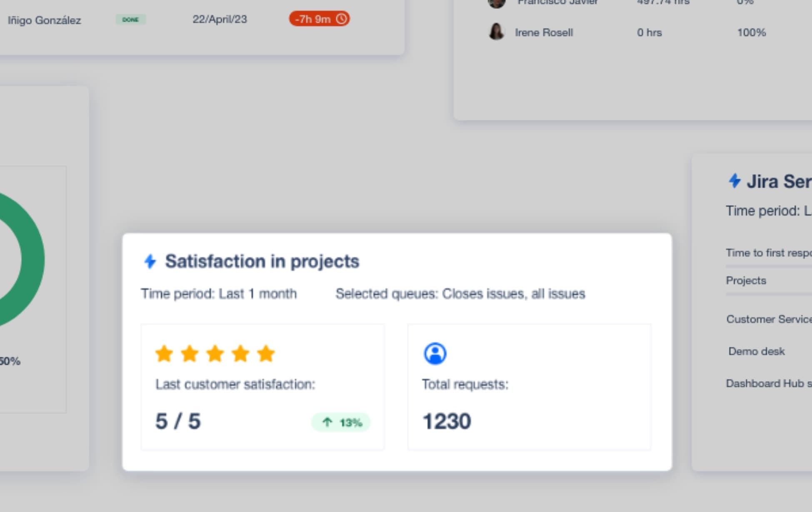Click the red -7h 9m overdue badge
Screen dimensions: 812x512
click(x=319, y=19)
